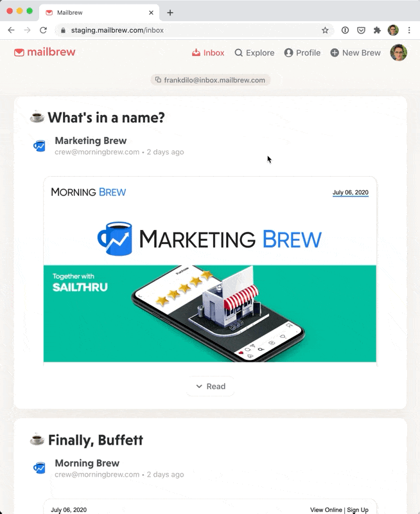Image resolution: width=420 pixels, height=514 pixels.
Task: Open the Inbox tab
Action: [x=208, y=53]
